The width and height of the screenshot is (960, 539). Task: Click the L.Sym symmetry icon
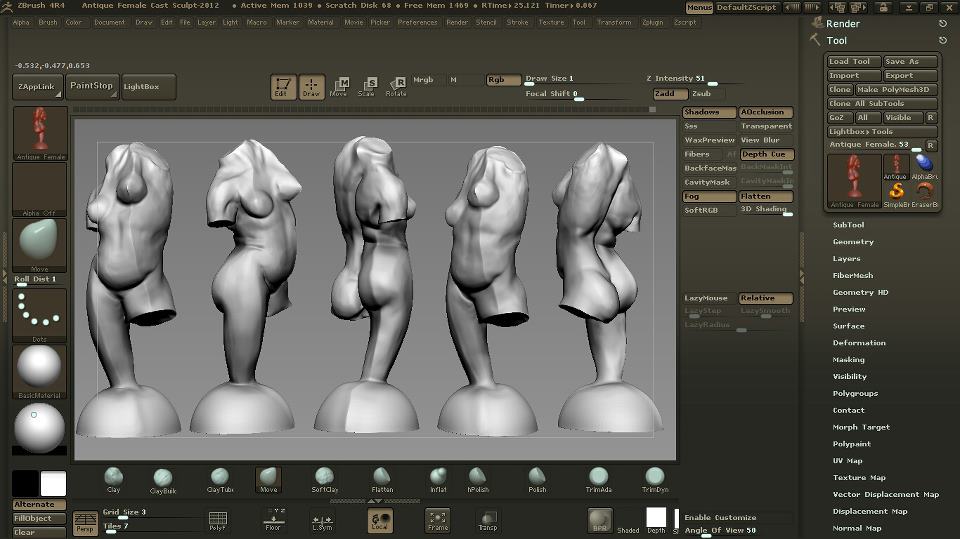[x=322, y=521]
